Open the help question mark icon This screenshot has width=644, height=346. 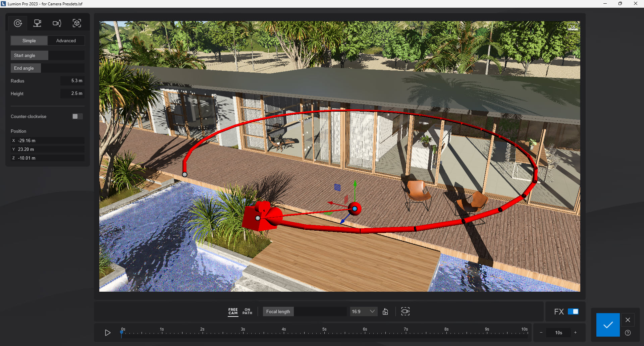pyautogui.click(x=628, y=333)
